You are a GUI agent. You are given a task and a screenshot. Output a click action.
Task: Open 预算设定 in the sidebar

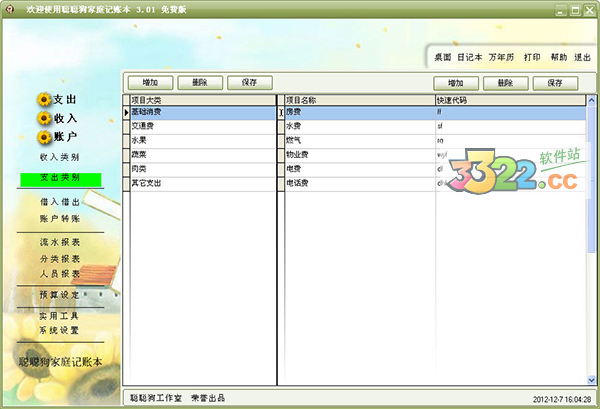point(59,295)
